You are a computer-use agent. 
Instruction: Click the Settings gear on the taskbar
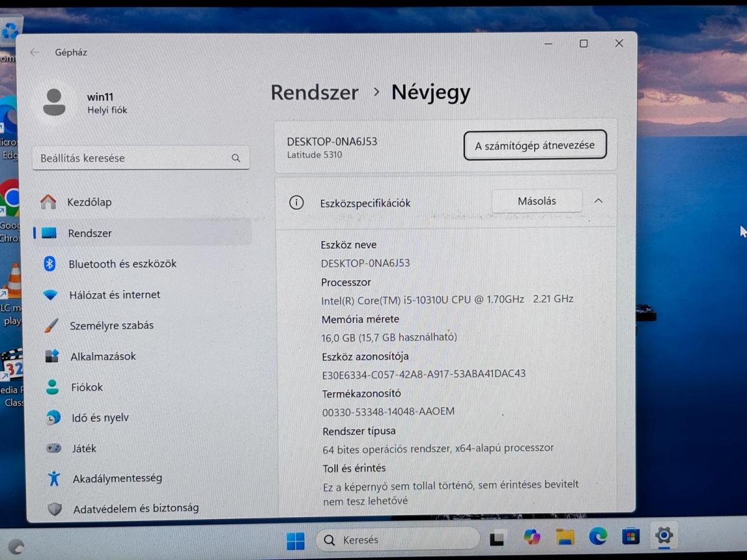pos(664,535)
